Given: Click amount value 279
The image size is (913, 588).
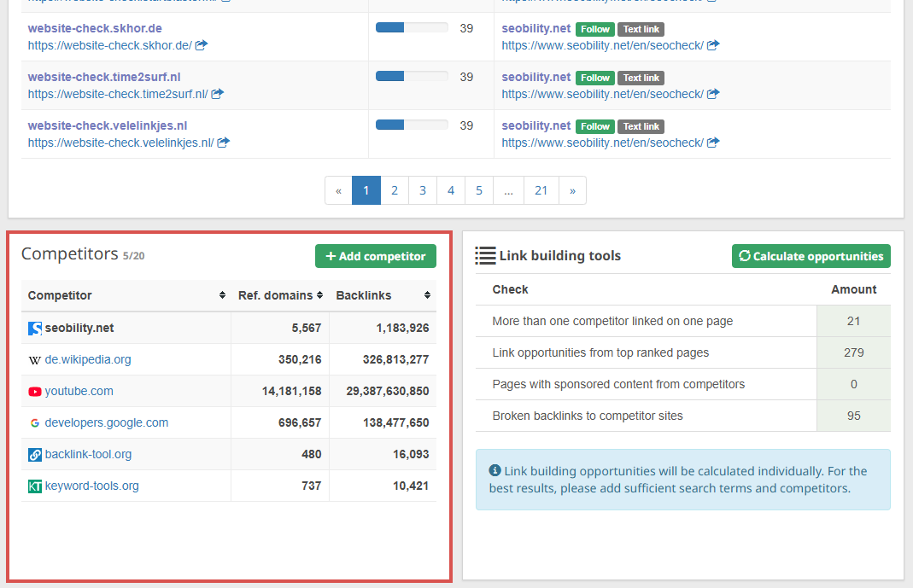Looking at the screenshot, I should (x=853, y=352).
